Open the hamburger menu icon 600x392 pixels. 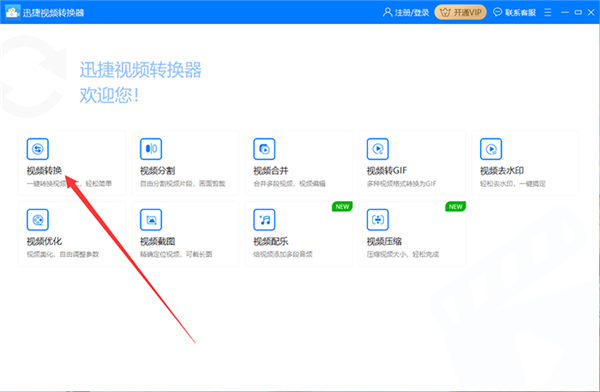(x=548, y=12)
